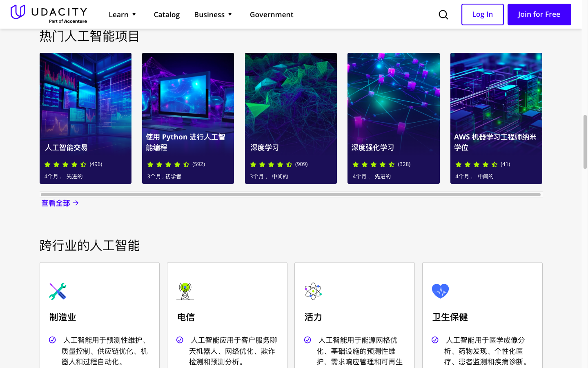Click the star rating on 人工智能交易 card
The width and height of the screenshot is (588, 368).
click(x=65, y=164)
